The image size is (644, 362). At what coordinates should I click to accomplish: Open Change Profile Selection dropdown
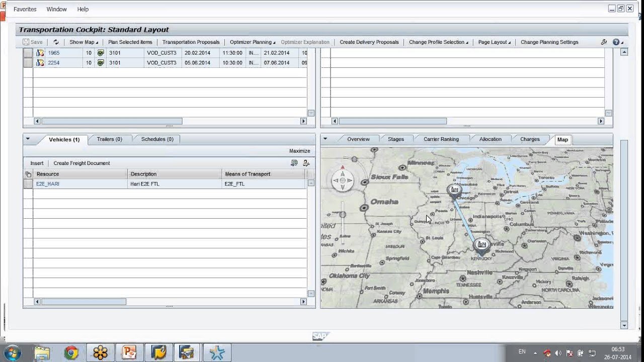(x=438, y=42)
